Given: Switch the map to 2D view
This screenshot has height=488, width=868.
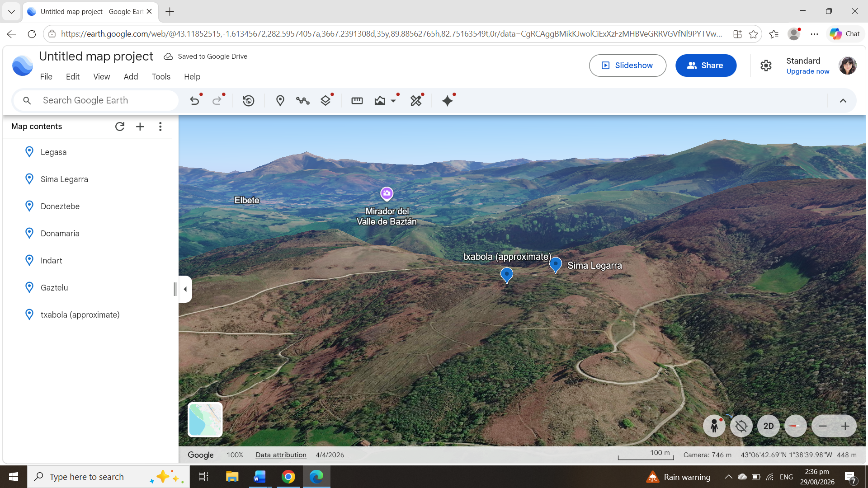Looking at the screenshot, I should (x=769, y=426).
